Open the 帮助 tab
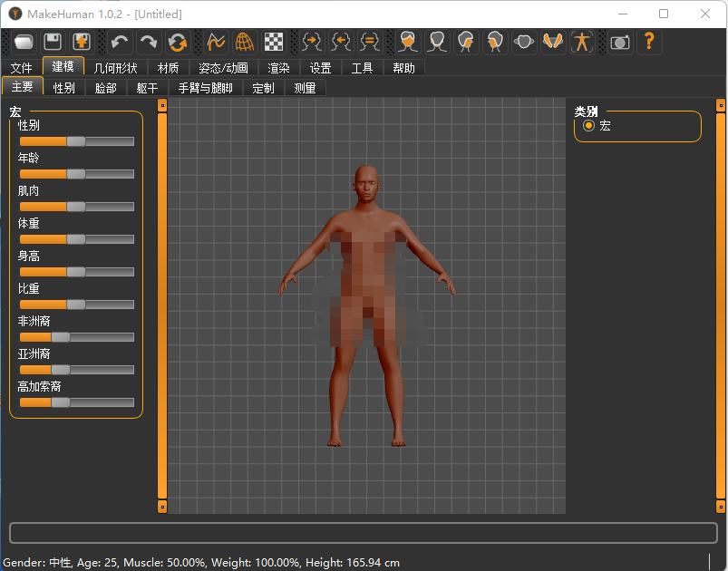Screen dimensions: 728x571 [404, 68]
